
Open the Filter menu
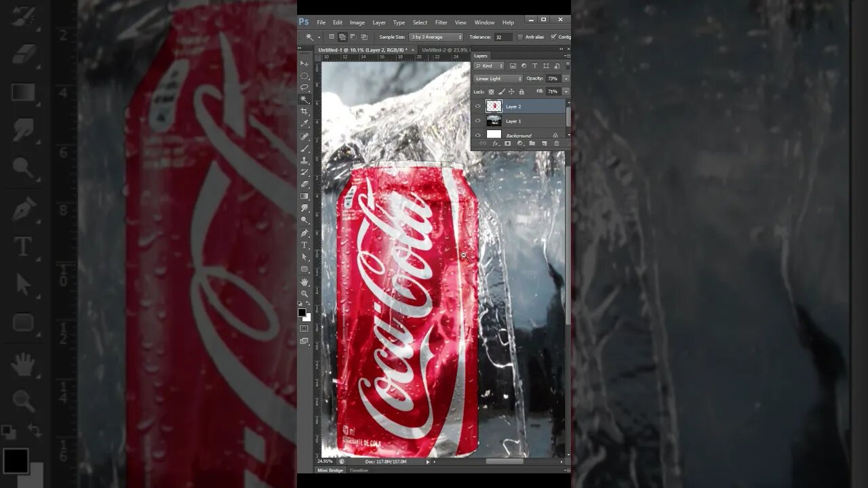pyautogui.click(x=441, y=22)
